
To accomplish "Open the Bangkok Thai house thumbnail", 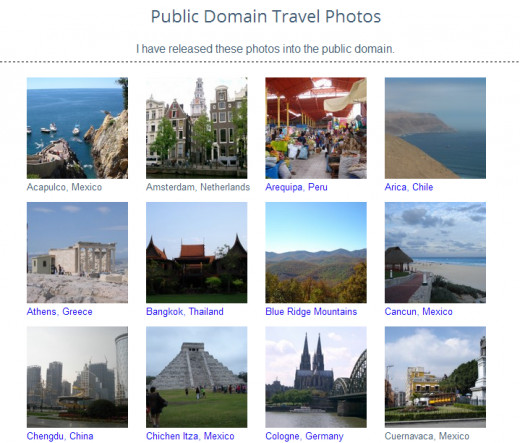I will (197, 252).
